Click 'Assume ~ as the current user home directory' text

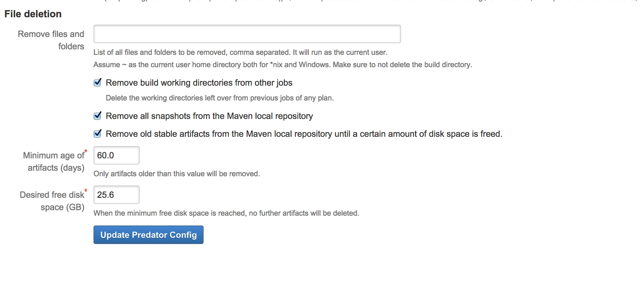click(283, 65)
